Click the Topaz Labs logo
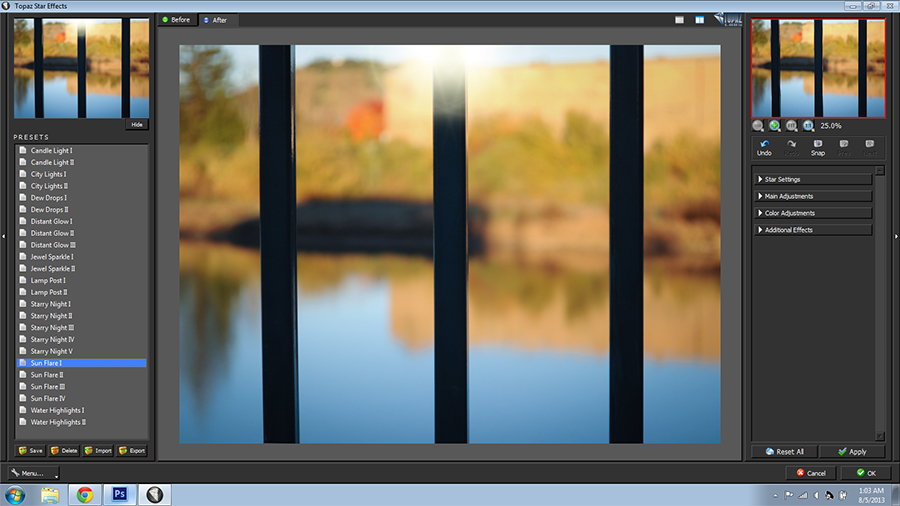 coord(728,21)
